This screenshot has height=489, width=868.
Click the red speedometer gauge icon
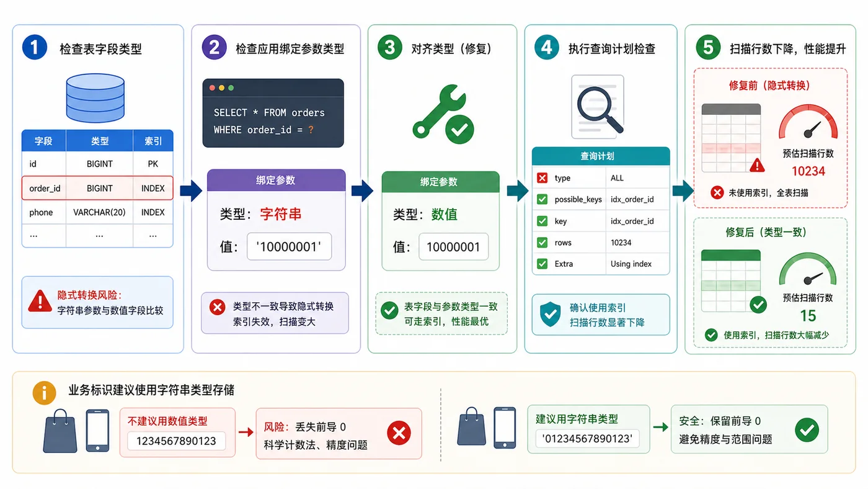point(808,123)
